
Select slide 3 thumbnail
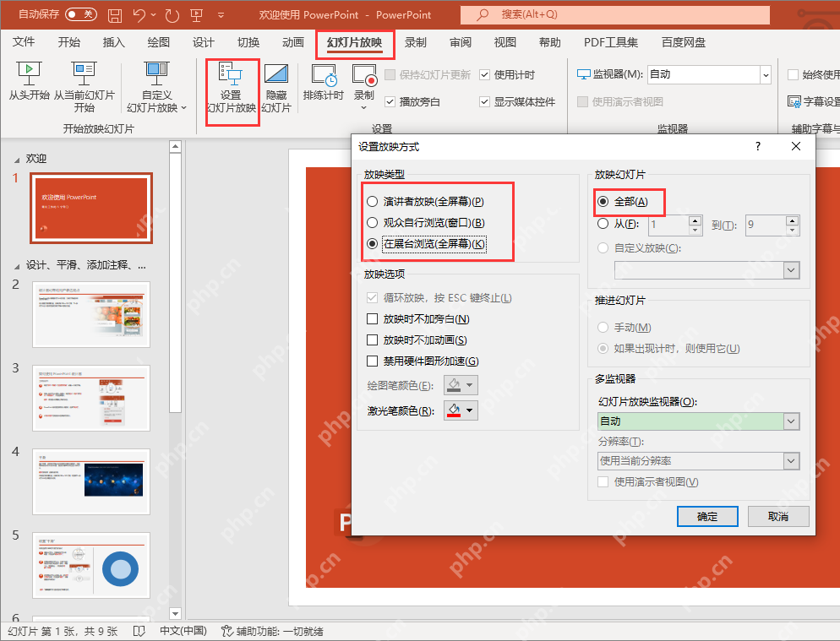tap(91, 398)
